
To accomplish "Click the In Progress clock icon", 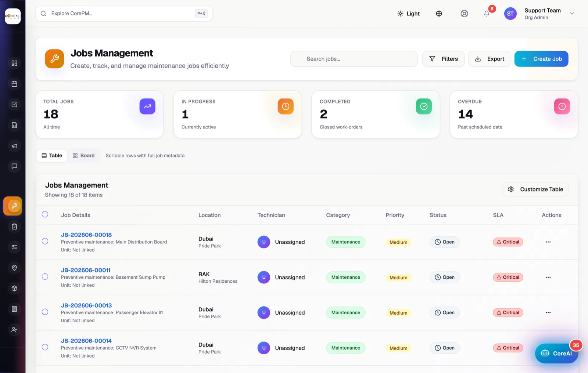I will [x=286, y=106].
